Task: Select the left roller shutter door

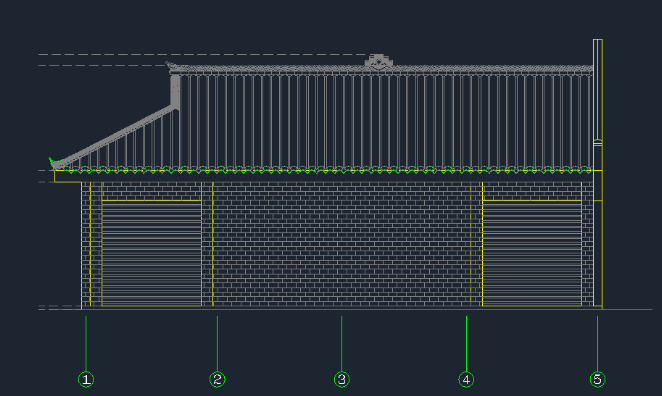Action: pos(152,252)
